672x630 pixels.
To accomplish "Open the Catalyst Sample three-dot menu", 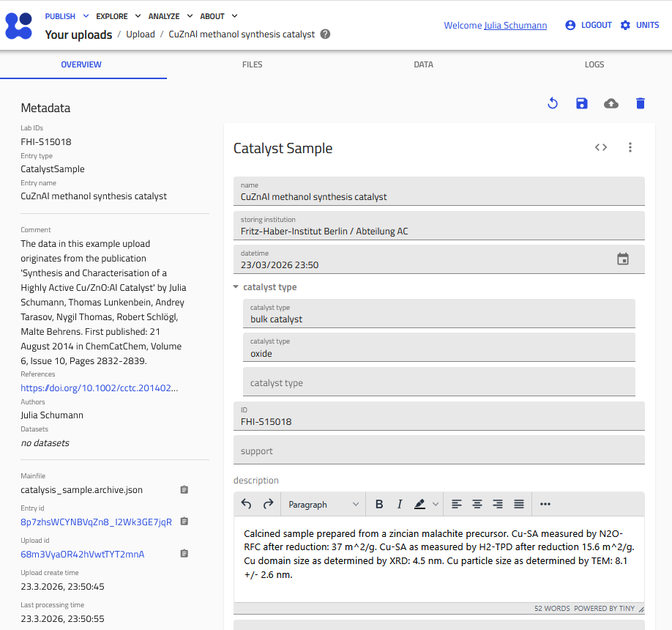I will pos(630,147).
